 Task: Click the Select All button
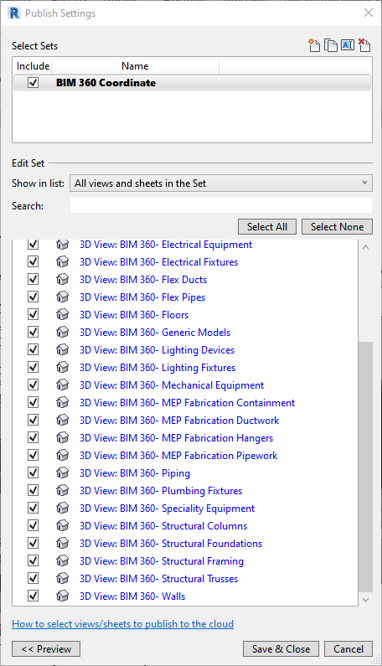[x=267, y=227]
